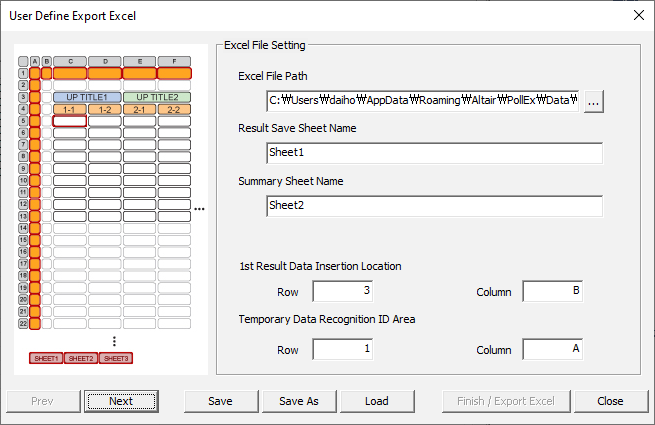
Task: Click the red-outlined cell below 1-1 in preview
Action: pos(70,121)
